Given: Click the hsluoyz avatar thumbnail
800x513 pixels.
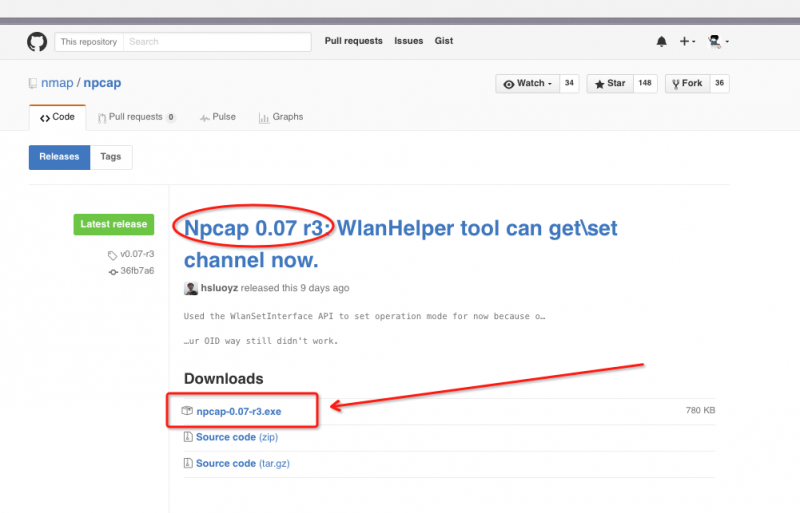Looking at the screenshot, I should tap(191, 288).
